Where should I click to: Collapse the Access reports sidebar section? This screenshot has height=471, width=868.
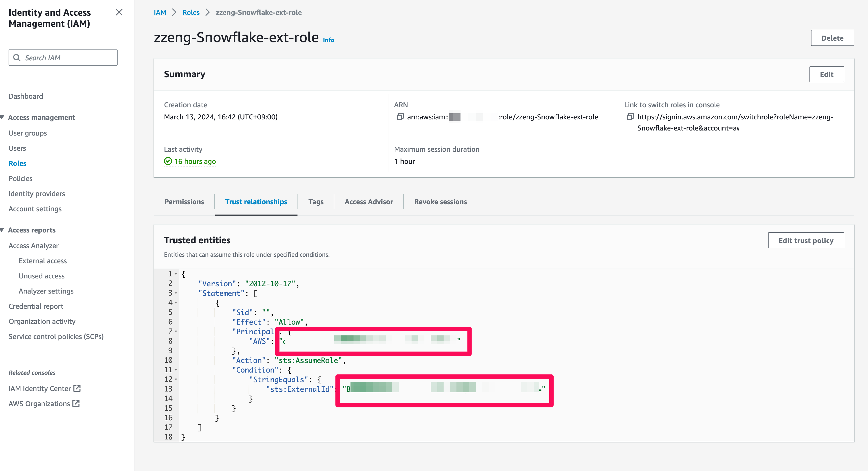(3, 230)
